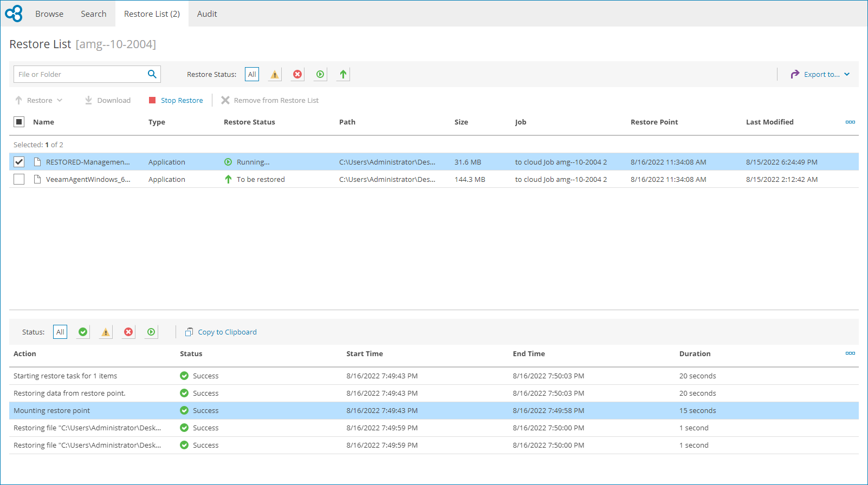Click the Veeam logo icon
Viewport: 868px width, 485px height.
pyautogui.click(x=14, y=14)
